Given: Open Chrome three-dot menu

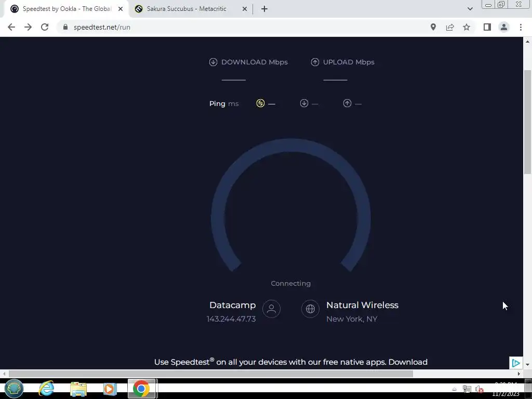Looking at the screenshot, I should point(521,27).
